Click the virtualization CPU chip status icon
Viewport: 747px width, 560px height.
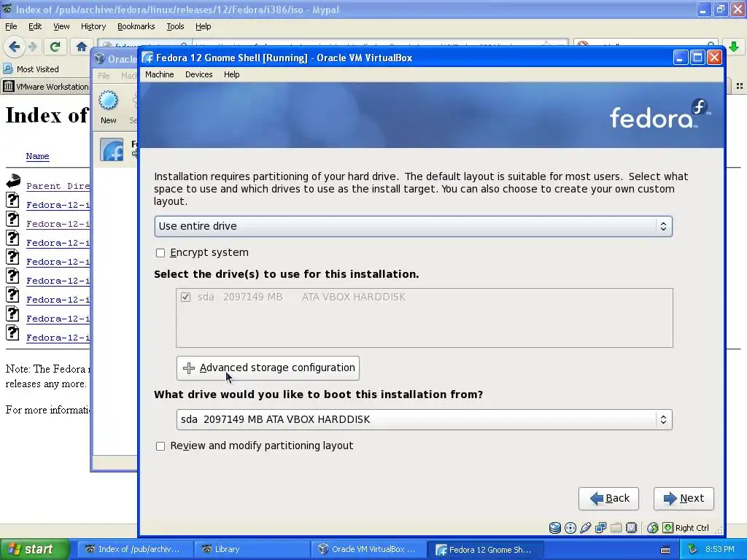coord(631,528)
